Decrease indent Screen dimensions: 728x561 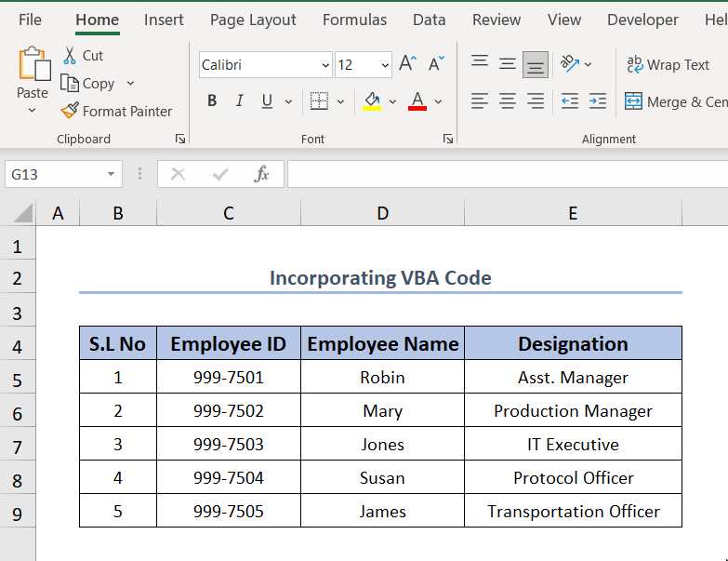pyautogui.click(x=570, y=100)
